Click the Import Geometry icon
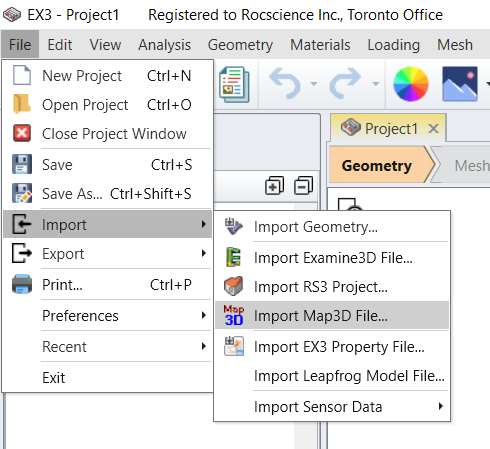Image resolution: width=490 pixels, height=449 pixels. 234,226
